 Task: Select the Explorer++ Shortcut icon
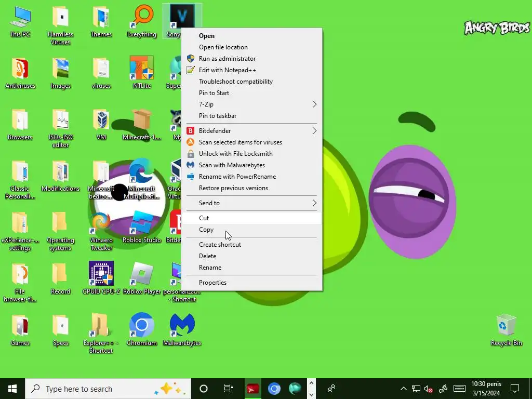(101, 333)
